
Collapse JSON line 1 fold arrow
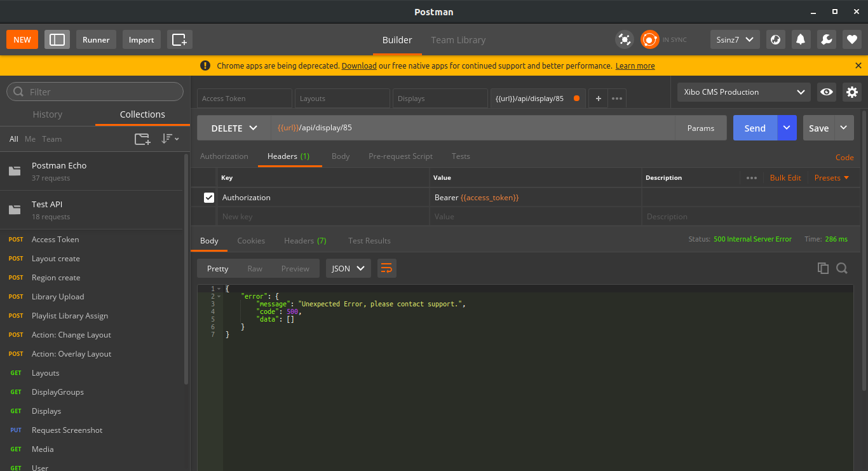click(219, 289)
